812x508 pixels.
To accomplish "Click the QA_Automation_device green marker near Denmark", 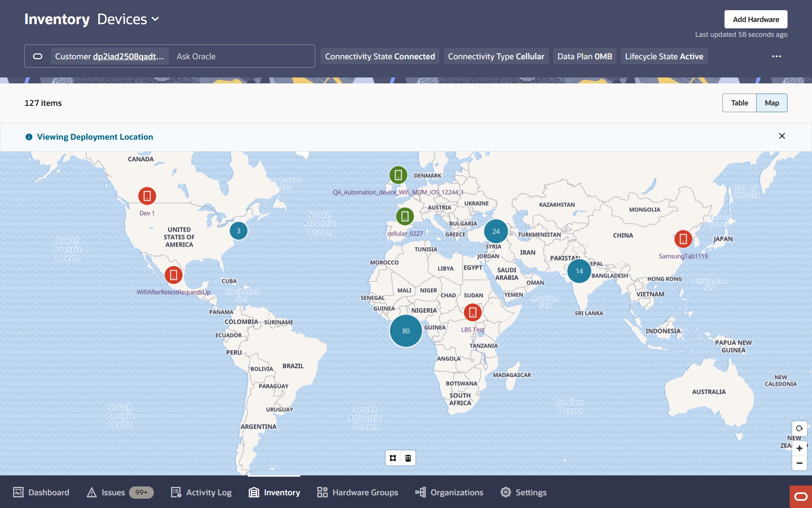I will [398, 175].
